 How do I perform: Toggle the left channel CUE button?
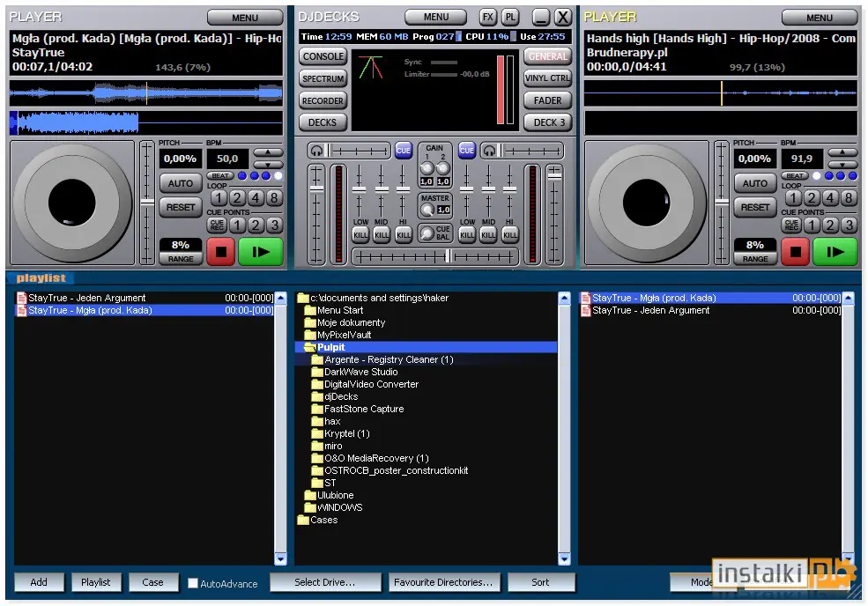404,151
